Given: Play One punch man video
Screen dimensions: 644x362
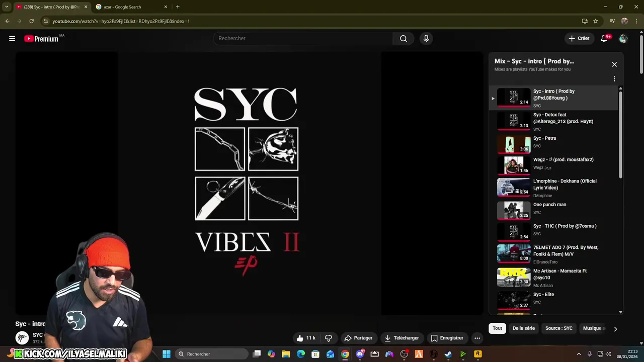Looking at the screenshot, I should point(553,210).
